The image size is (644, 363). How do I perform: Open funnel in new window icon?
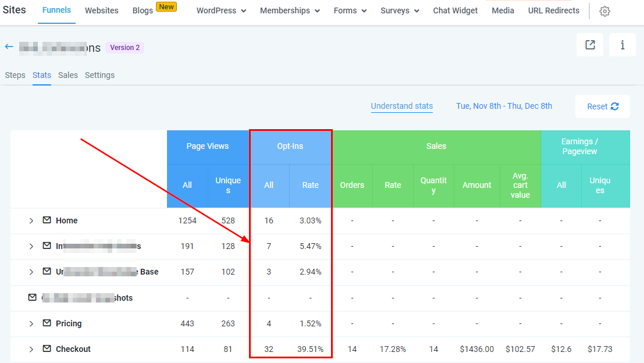pyautogui.click(x=590, y=45)
